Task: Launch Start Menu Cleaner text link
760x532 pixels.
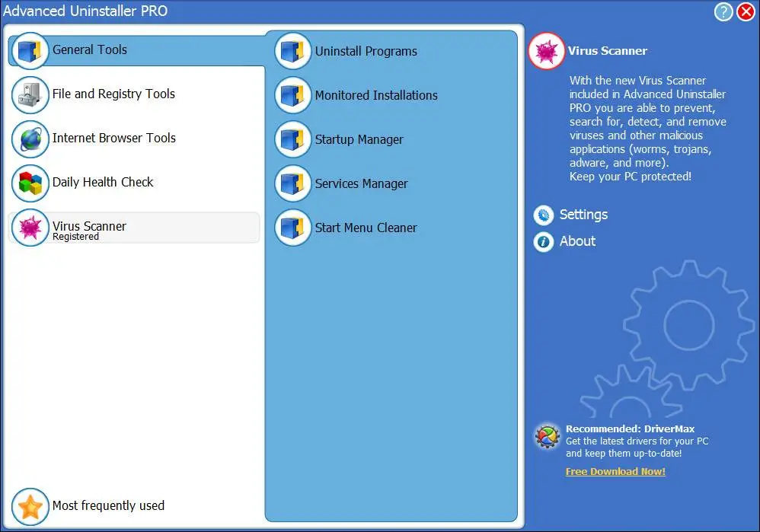Action: [x=366, y=228]
